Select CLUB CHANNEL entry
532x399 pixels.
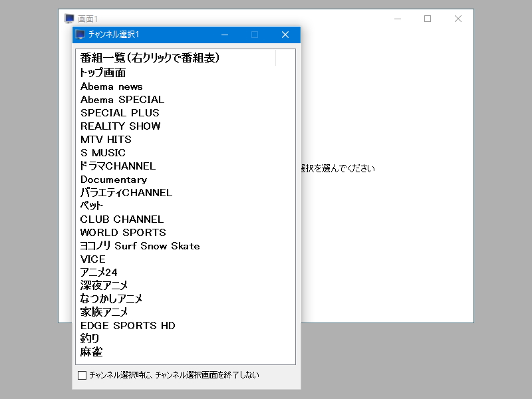pyautogui.click(x=122, y=219)
